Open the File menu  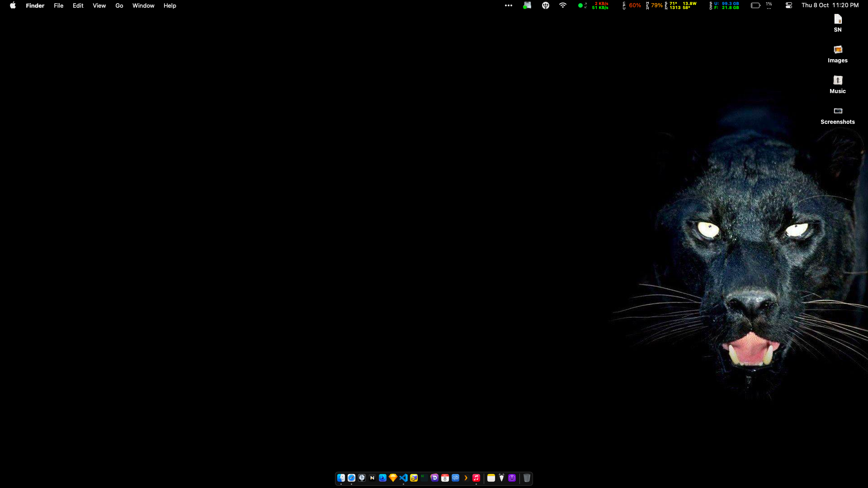point(58,5)
